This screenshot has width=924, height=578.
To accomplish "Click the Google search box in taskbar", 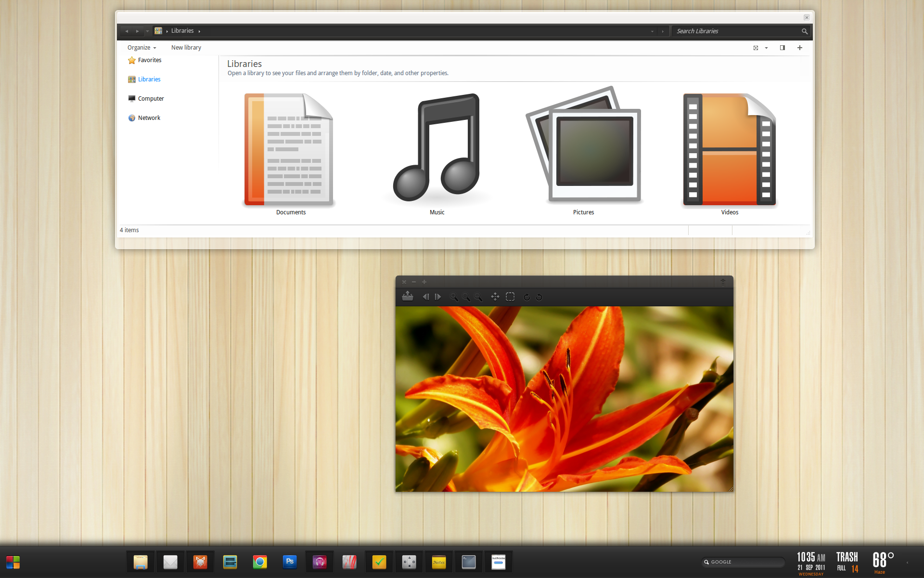I will (744, 562).
